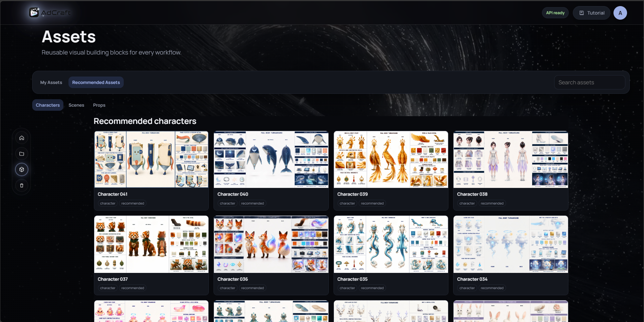Click the 'Character 035' title text
This screenshot has height=322, width=644.
tap(353, 279)
